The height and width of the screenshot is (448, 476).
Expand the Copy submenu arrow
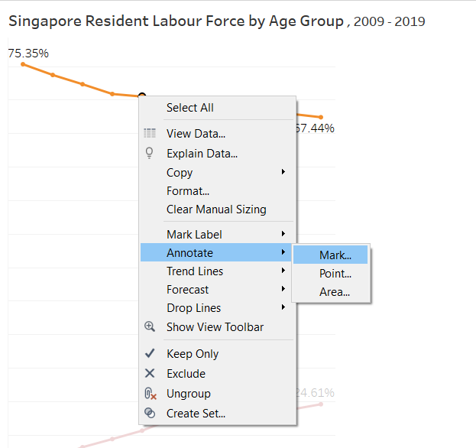[x=283, y=172]
